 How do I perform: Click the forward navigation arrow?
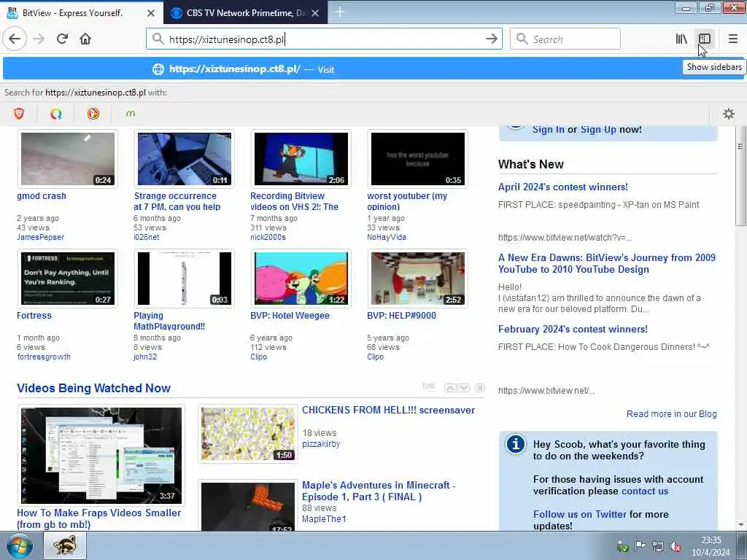coord(39,39)
